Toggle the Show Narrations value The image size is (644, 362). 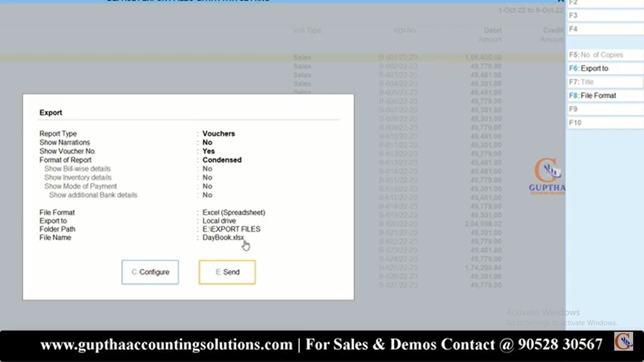tap(207, 142)
